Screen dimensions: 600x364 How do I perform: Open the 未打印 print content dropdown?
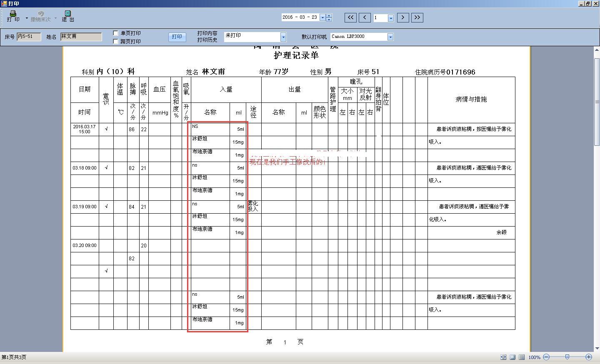click(x=283, y=37)
